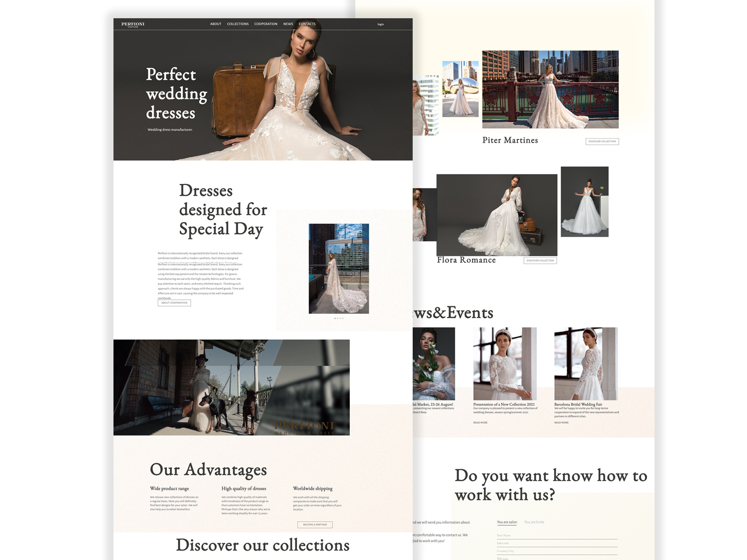The height and width of the screenshot is (560, 747).
Task: Open the Cooperation page from navbar
Action: (x=266, y=24)
